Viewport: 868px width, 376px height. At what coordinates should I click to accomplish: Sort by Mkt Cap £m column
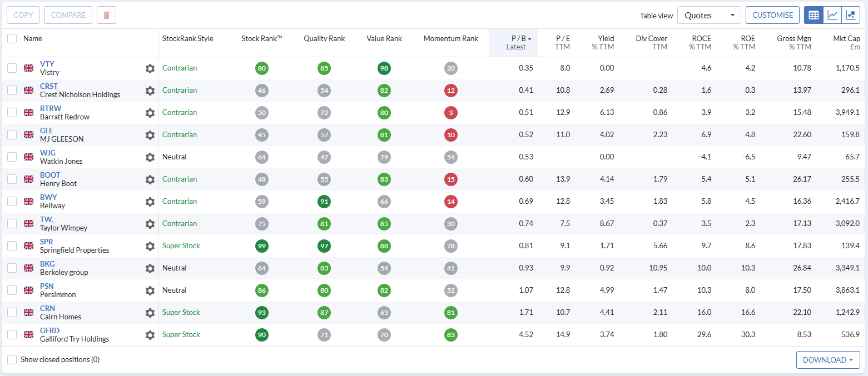[846, 43]
